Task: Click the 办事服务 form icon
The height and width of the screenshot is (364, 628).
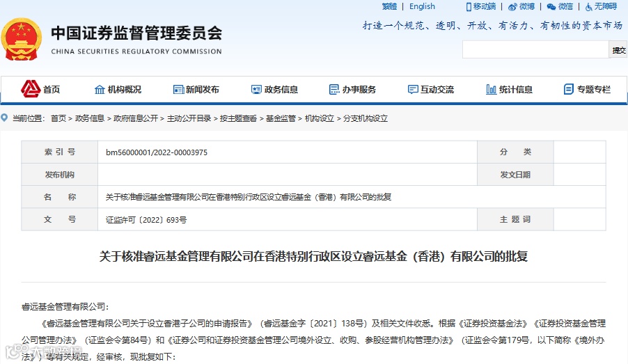Action: 334,90
